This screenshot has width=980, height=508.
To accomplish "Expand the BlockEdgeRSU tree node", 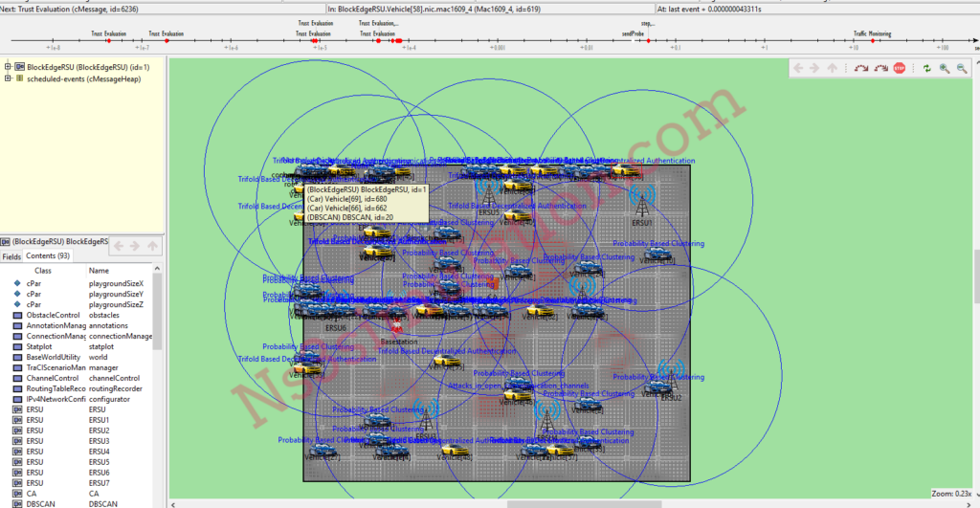I will [8, 66].
